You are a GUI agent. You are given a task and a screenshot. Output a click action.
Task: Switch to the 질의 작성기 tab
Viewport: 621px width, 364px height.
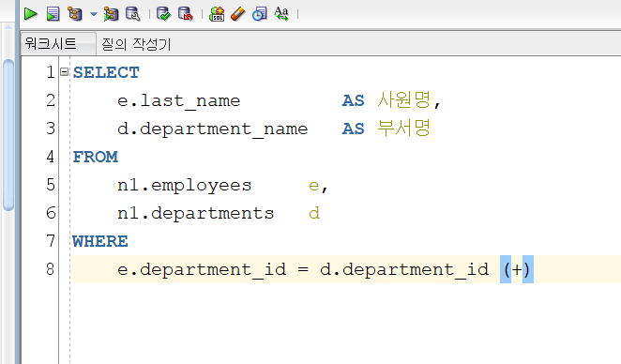click(136, 44)
